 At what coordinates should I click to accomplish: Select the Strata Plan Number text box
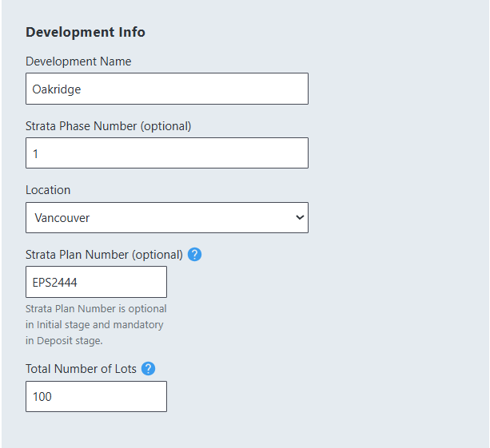click(x=96, y=282)
